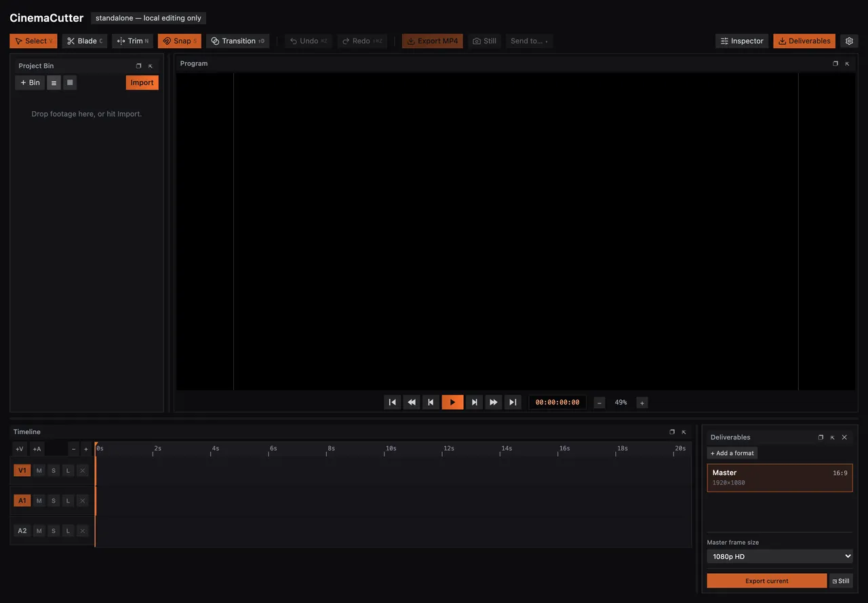Click Add a format in Deliverables
Screen dimensions: 868x603
[x=732, y=453]
